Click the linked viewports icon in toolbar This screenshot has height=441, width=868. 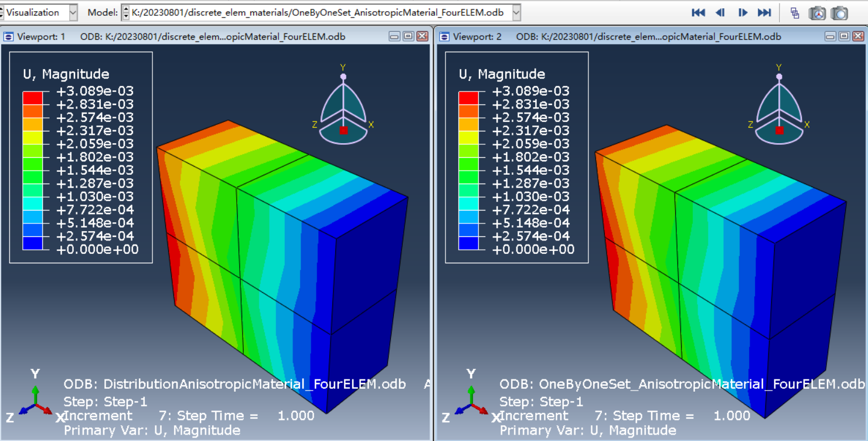[x=795, y=13]
